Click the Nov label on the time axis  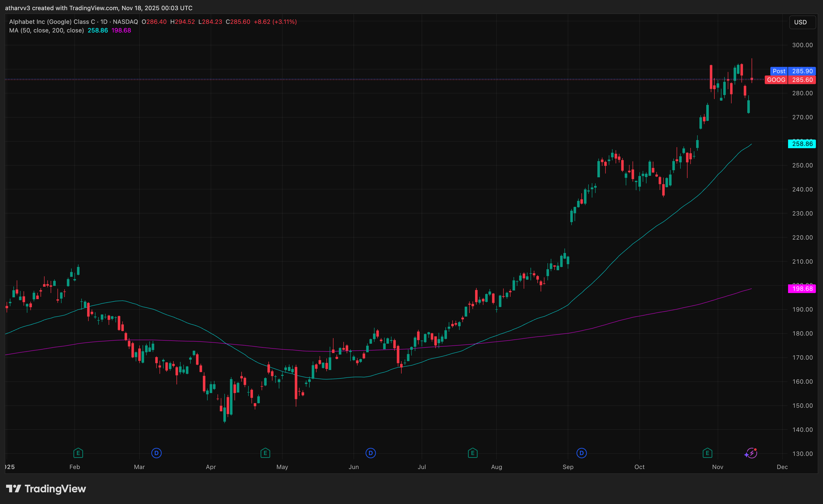(718, 467)
